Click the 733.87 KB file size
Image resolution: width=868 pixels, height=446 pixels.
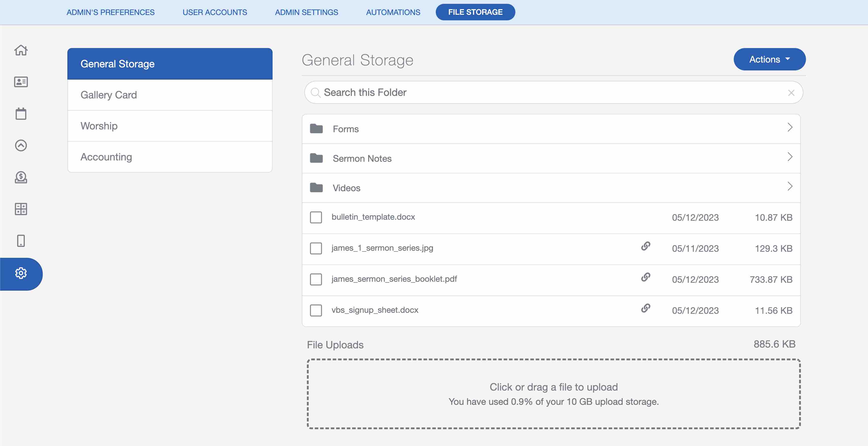click(771, 279)
